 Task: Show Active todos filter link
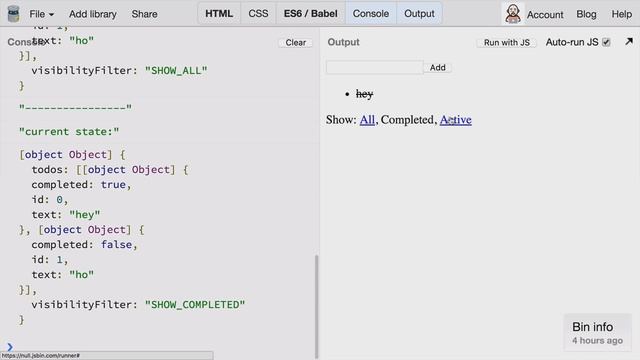click(x=456, y=120)
